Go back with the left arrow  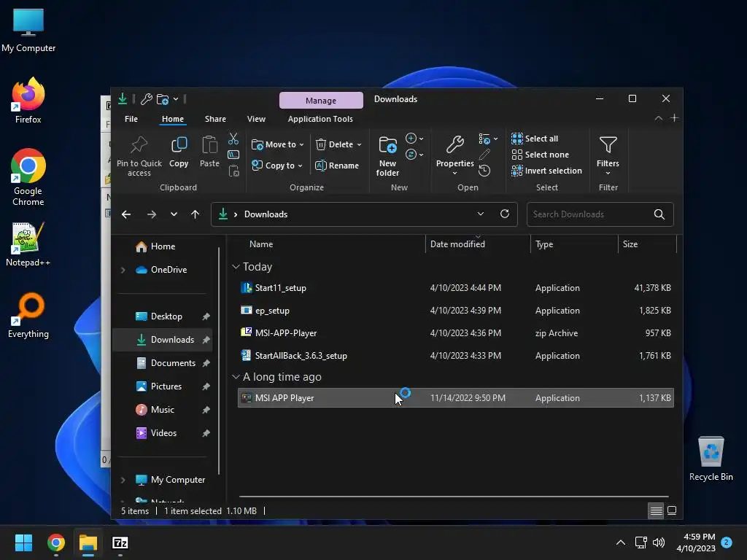125,214
